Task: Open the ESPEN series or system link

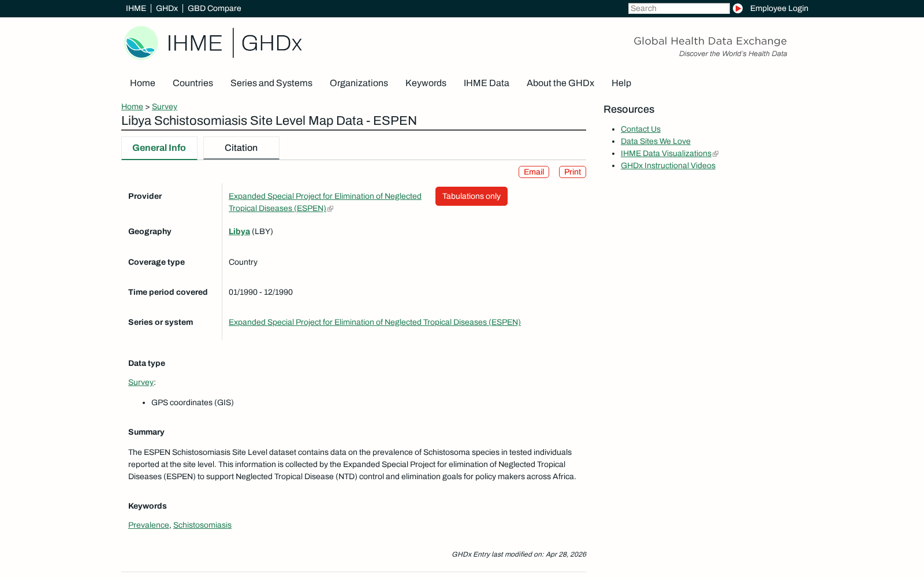Action: tap(375, 322)
